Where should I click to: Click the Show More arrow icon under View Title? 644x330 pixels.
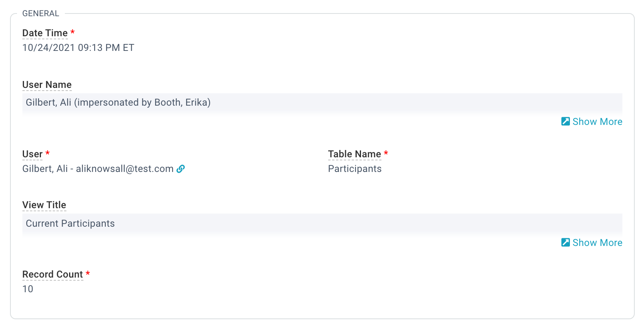point(565,242)
